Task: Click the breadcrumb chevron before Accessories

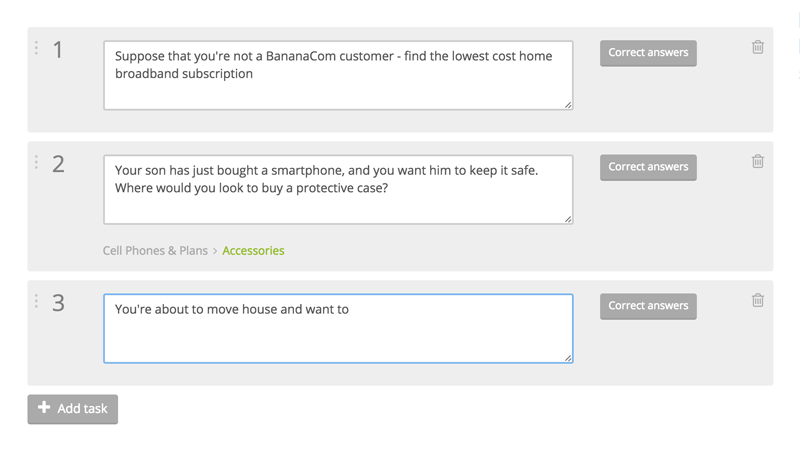Action: pyautogui.click(x=215, y=251)
